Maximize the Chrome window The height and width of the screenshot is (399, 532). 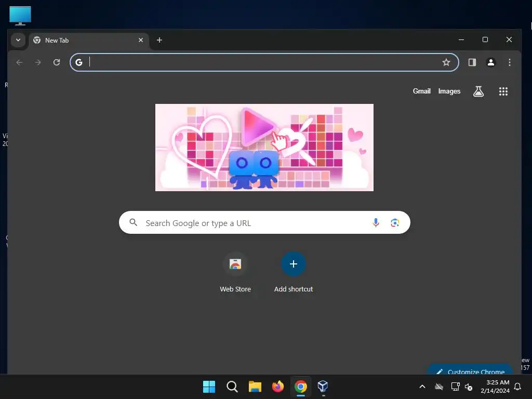point(485,39)
